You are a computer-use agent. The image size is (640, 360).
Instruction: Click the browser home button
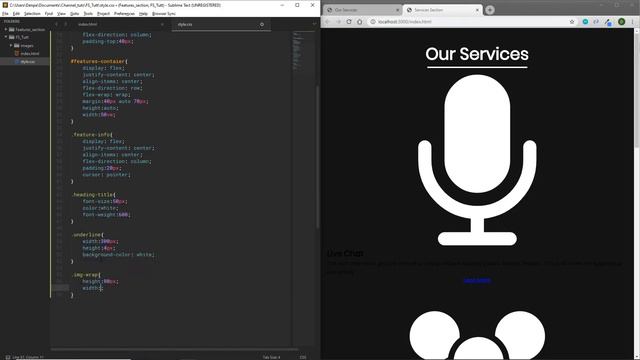(360, 22)
